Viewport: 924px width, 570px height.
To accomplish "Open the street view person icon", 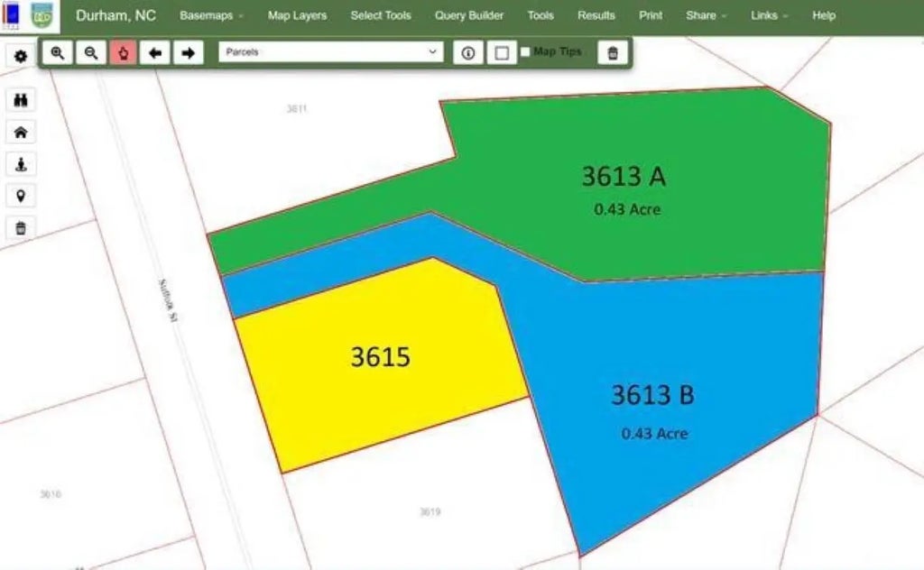I will [21, 164].
